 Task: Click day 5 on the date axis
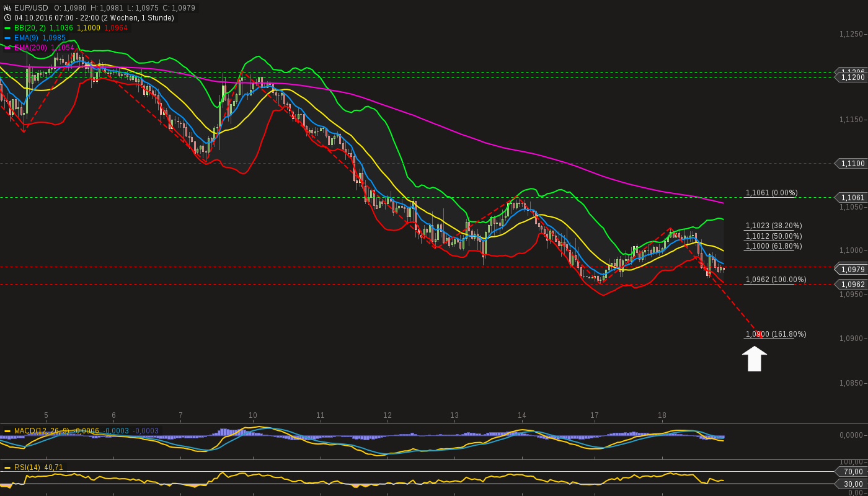coord(46,415)
